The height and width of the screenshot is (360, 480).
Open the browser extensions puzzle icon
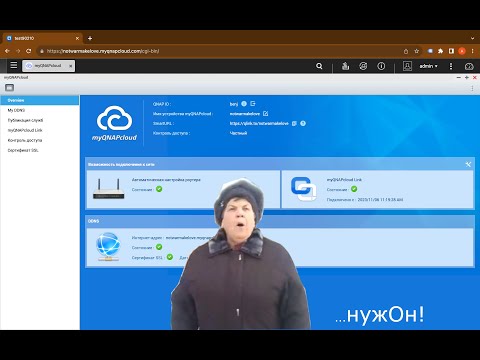point(440,51)
